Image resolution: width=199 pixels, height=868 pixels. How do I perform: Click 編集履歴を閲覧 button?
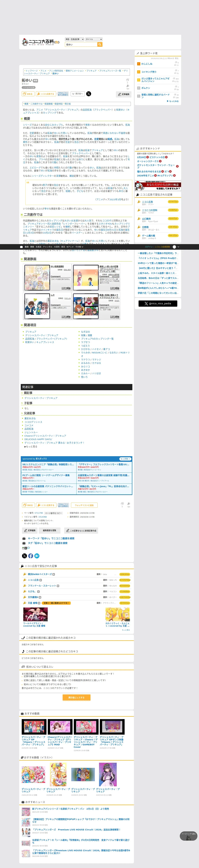pos(49,530)
